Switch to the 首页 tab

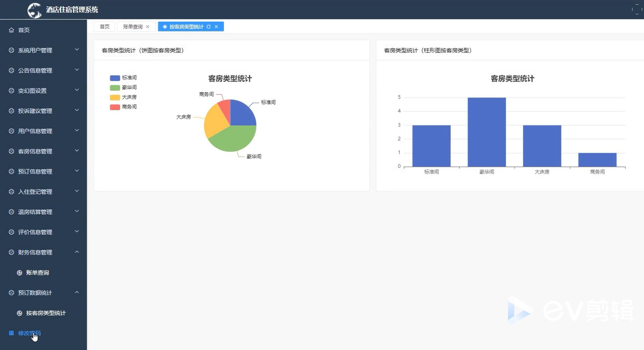point(104,26)
